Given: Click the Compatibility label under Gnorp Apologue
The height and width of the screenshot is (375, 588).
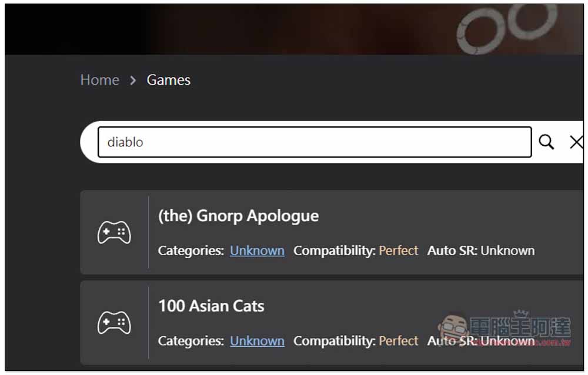Looking at the screenshot, I should (x=334, y=250).
